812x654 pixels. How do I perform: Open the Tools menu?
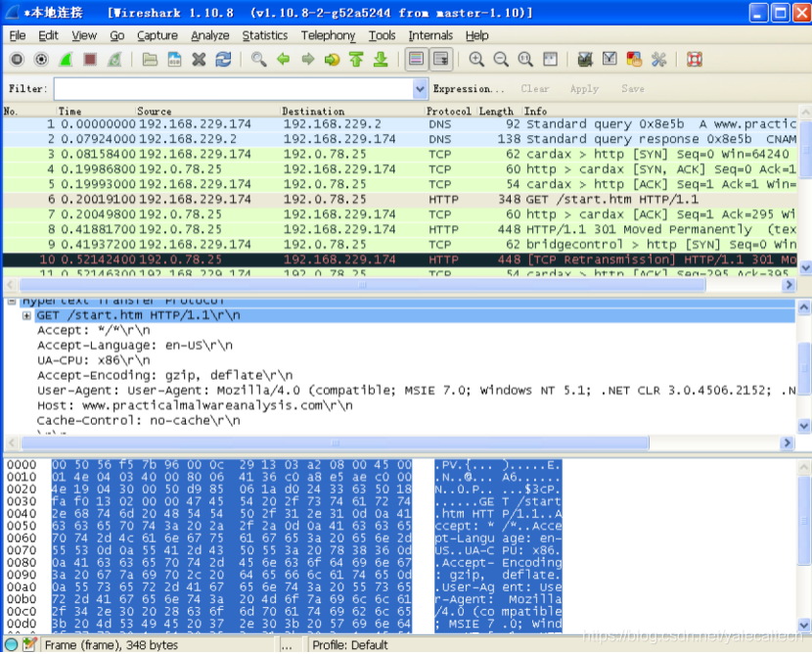point(383,35)
